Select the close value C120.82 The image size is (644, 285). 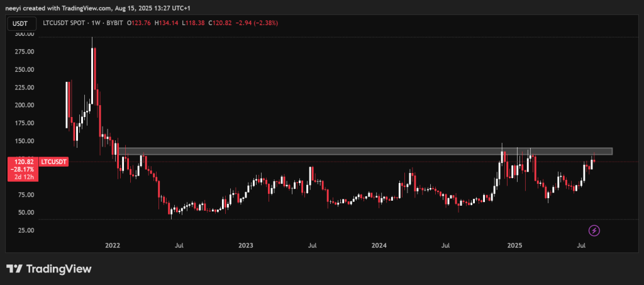pos(221,23)
